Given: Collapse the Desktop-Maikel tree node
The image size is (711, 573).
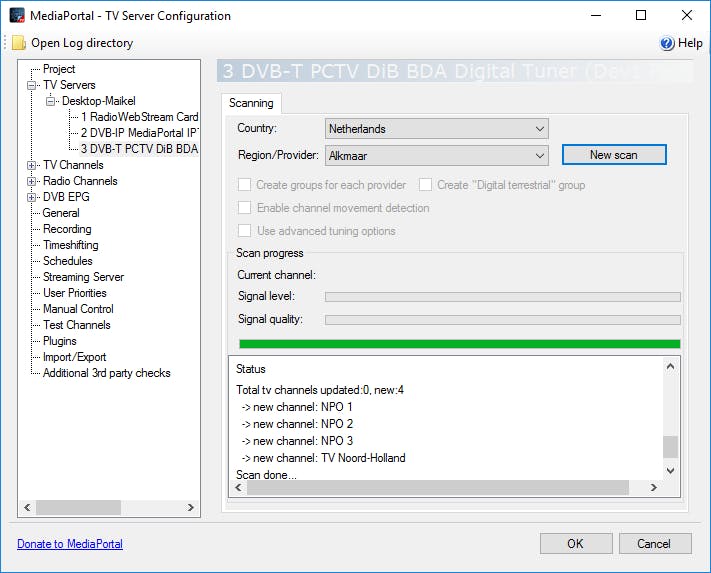Looking at the screenshot, I should (x=50, y=101).
